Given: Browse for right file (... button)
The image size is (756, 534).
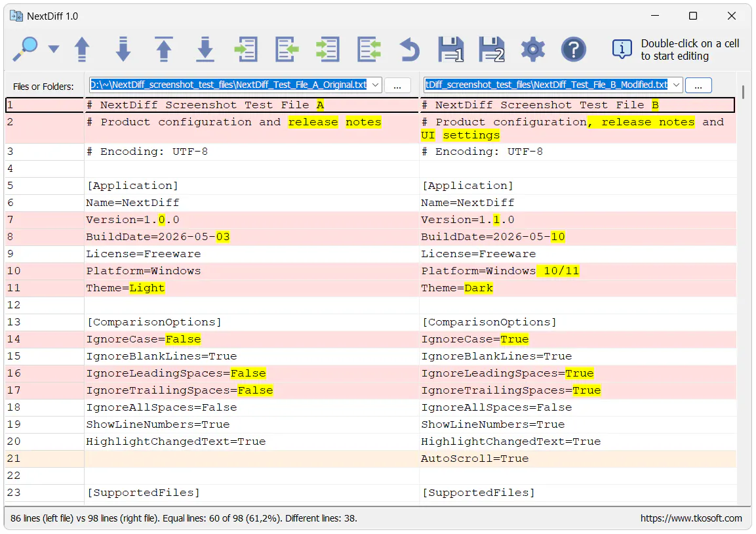Looking at the screenshot, I should [x=698, y=85].
